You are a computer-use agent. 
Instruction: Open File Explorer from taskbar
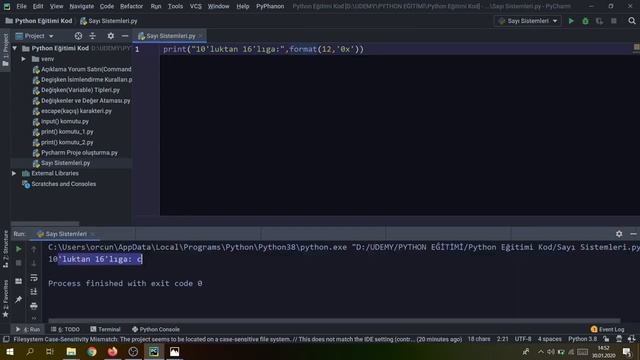71,351
